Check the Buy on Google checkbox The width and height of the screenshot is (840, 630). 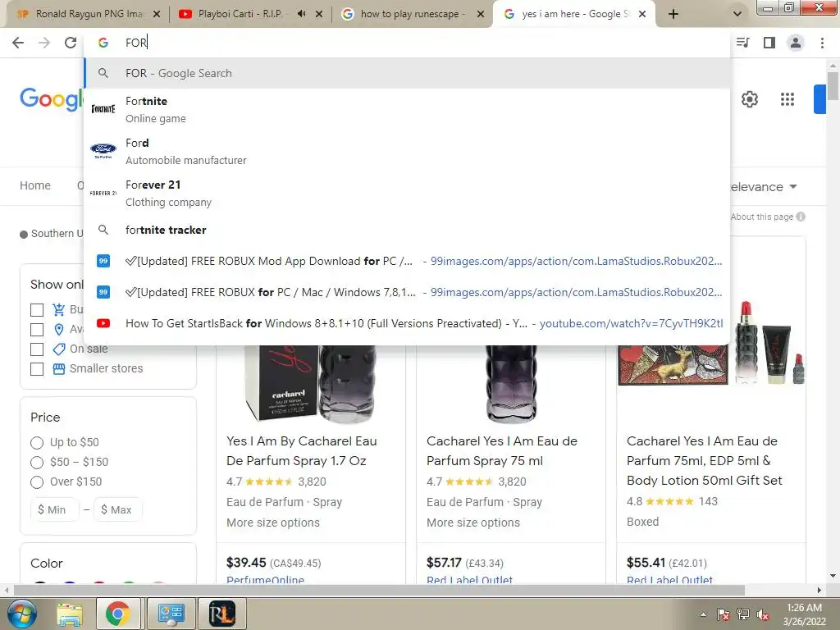pyautogui.click(x=37, y=309)
